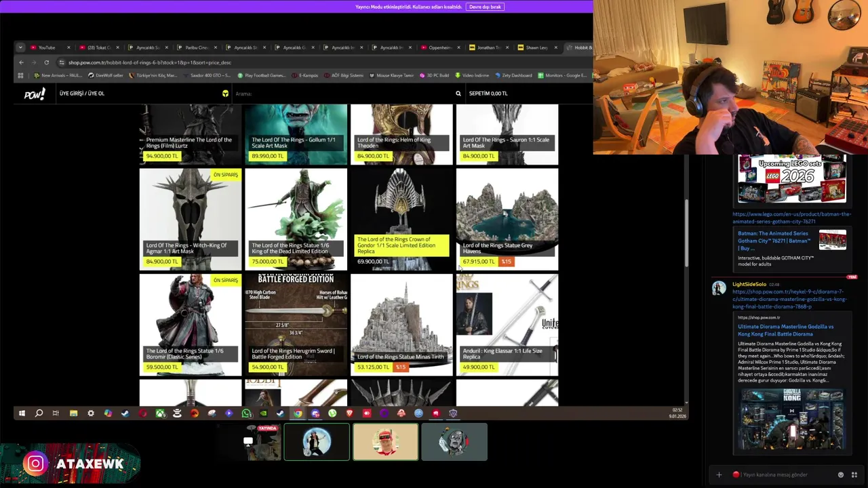
Task: Open apps button in Discord message box
Action: 854,475
